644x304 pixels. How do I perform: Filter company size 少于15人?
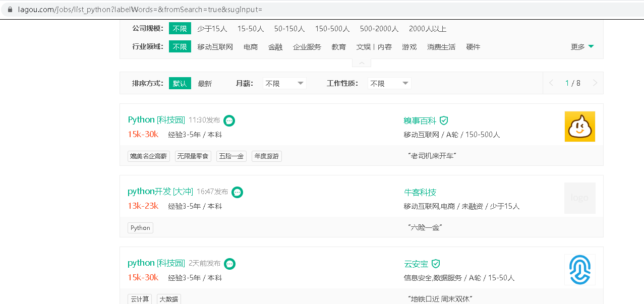(212, 29)
